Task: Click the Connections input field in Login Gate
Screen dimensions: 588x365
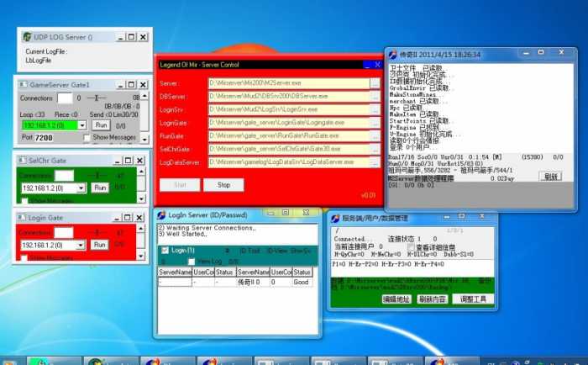Action: coord(64,233)
